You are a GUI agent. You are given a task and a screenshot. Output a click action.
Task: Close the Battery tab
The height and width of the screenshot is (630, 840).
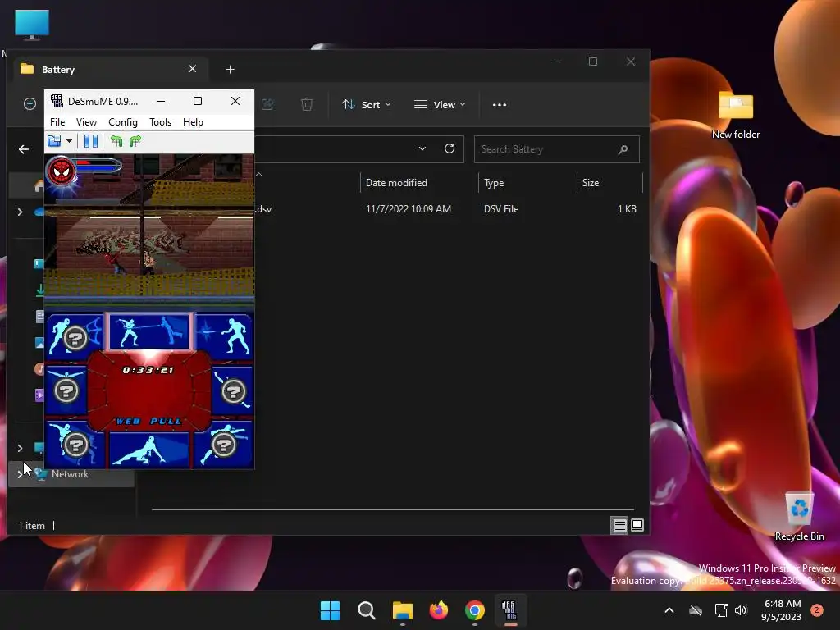[192, 69]
